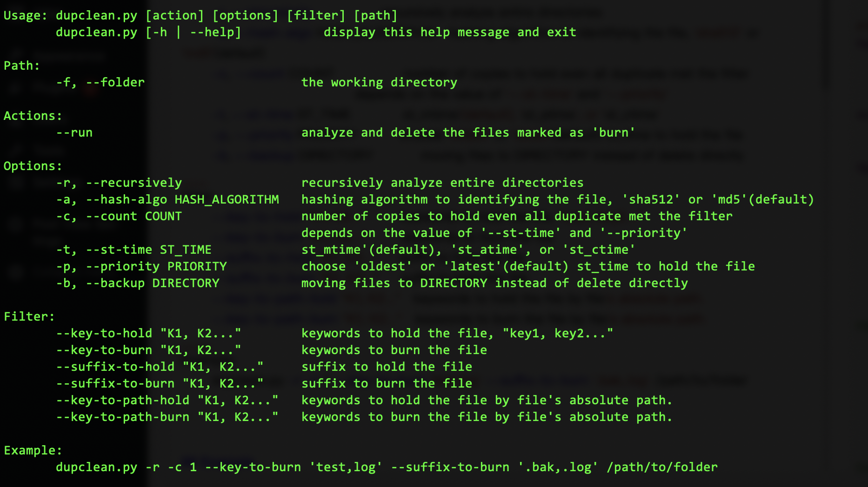Click the 'Path:' section heading

click(x=21, y=66)
